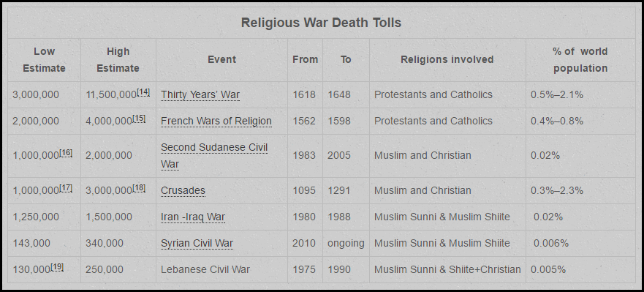The width and height of the screenshot is (644, 292).
Task: Follow the Crusades link
Action: 183,190
